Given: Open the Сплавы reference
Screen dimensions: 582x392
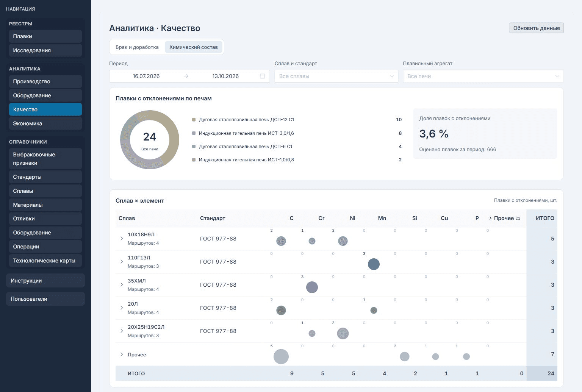Looking at the screenshot, I should coord(45,191).
